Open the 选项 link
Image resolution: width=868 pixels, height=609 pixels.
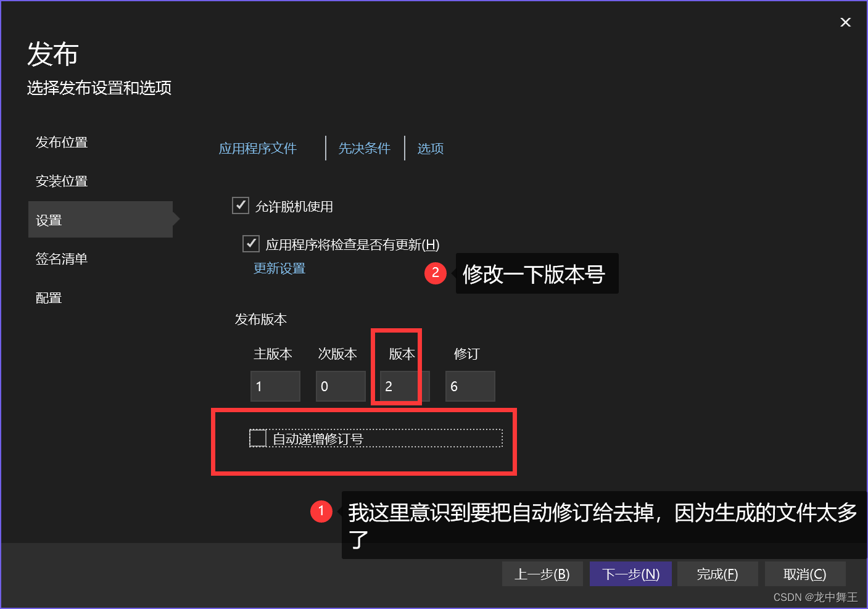pos(431,149)
